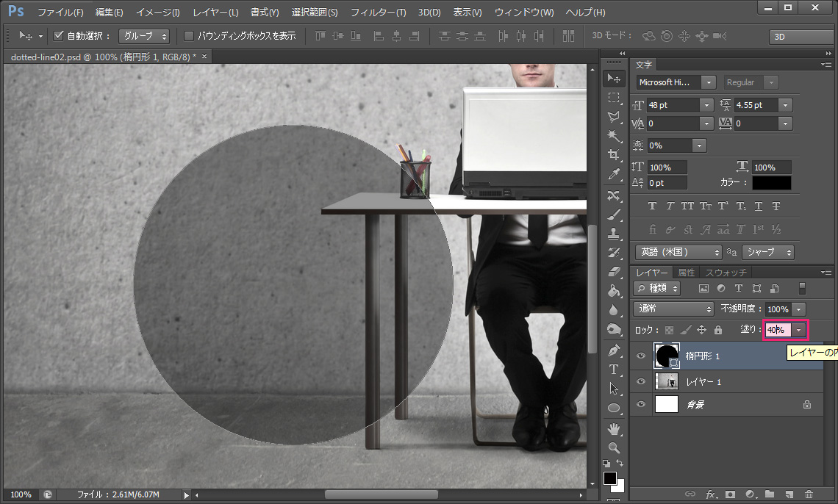Enable バウンディングボックスを表示 checkbox
The height and width of the screenshot is (504, 838).
click(189, 35)
